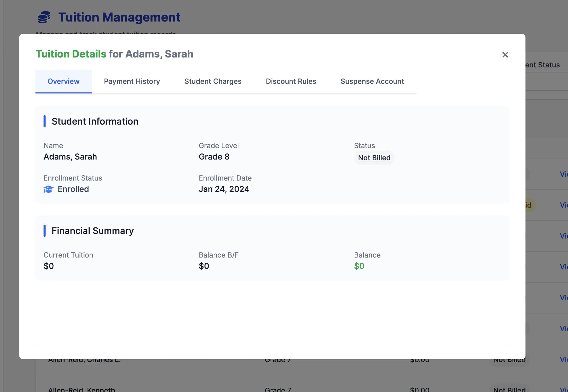Screen dimensions: 568x392
Task: Click the Tuition Management page title
Action: (119, 17)
